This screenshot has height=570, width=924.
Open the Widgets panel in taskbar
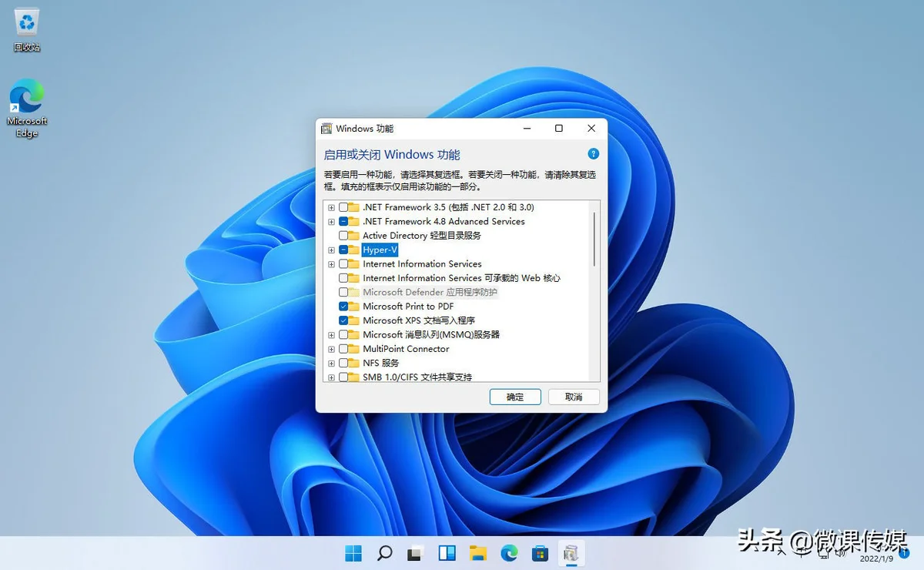pyautogui.click(x=447, y=552)
